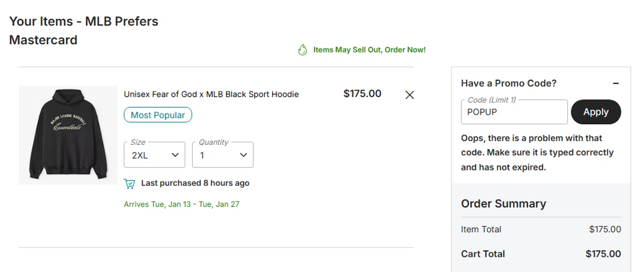Open the Unisex Fear of God hoodie link
Screen dimensions: 644x272
[211, 94]
